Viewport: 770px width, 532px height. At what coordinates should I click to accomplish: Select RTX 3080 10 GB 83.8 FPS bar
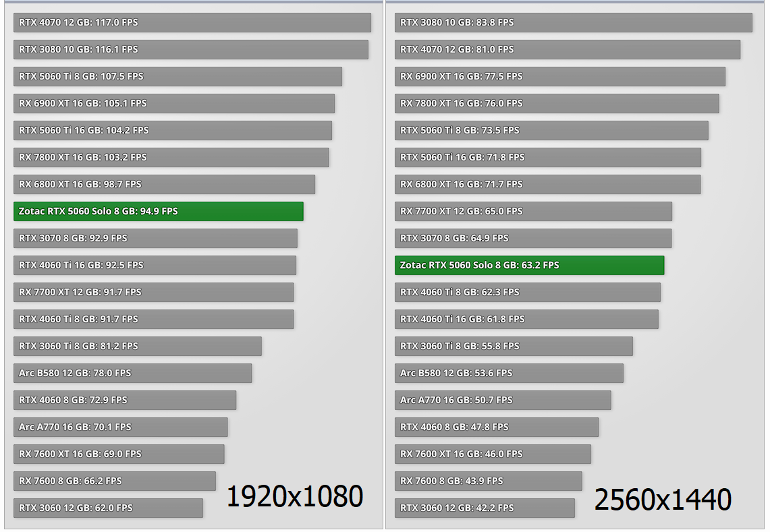574,22
